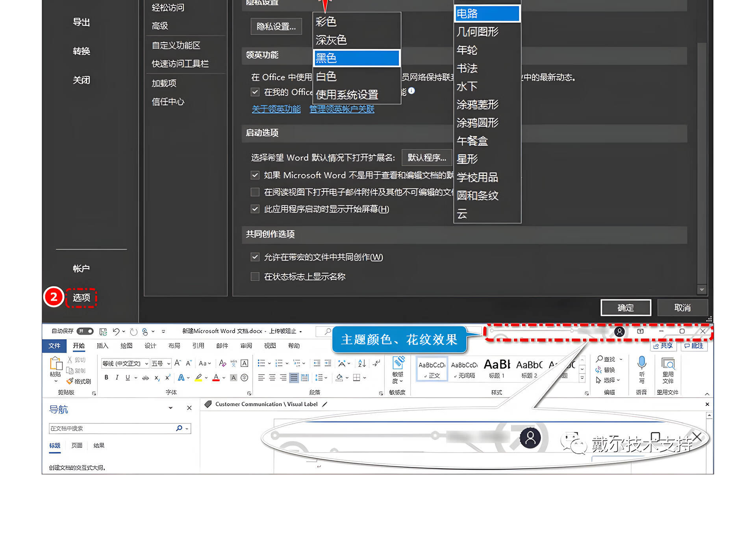Open the 设计 ribbon tab
Screen dimensions: 756x554
coord(150,345)
